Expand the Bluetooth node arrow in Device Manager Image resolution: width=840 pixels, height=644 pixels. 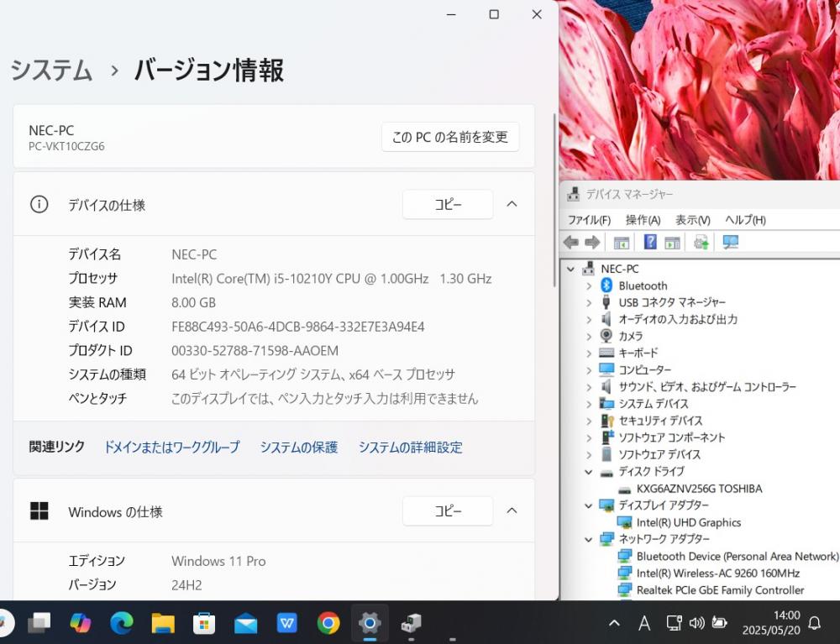(x=589, y=285)
